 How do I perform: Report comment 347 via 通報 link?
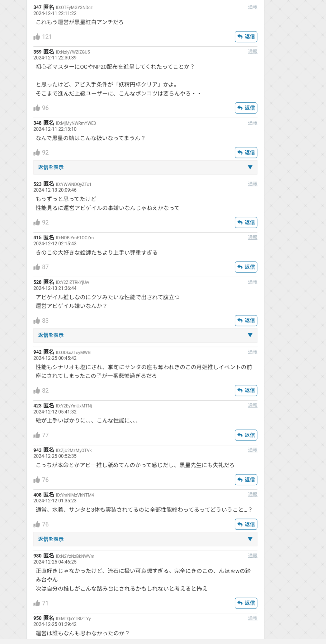coord(252,7)
